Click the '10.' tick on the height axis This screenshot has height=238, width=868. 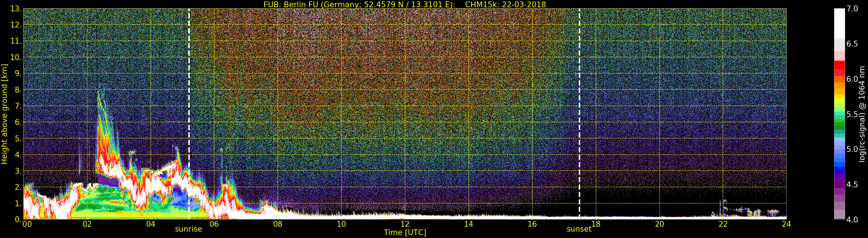tap(16, 57)
